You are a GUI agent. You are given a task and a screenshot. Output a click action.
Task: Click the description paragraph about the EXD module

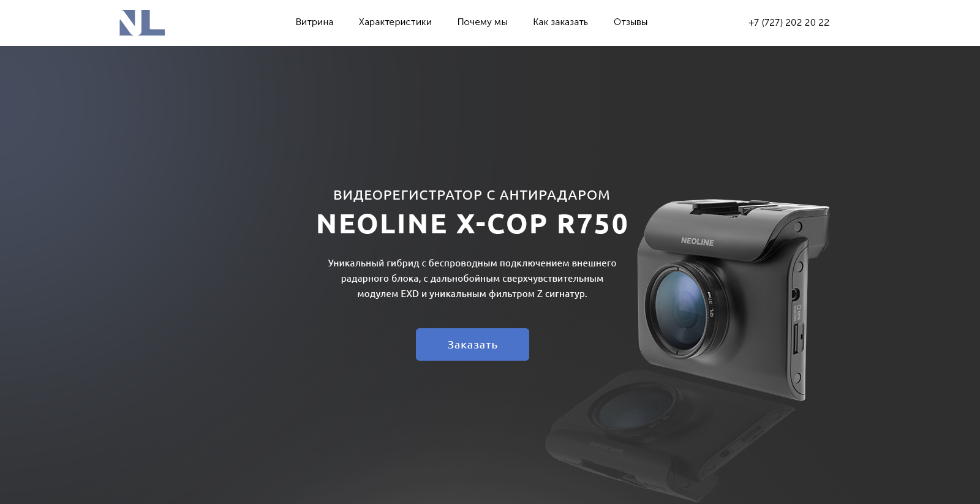point(472,278)
